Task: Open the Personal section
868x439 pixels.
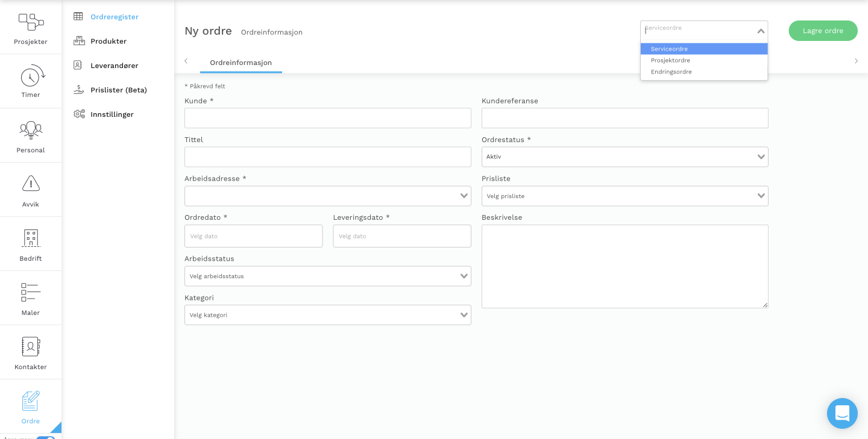Action: pos(31,136)
